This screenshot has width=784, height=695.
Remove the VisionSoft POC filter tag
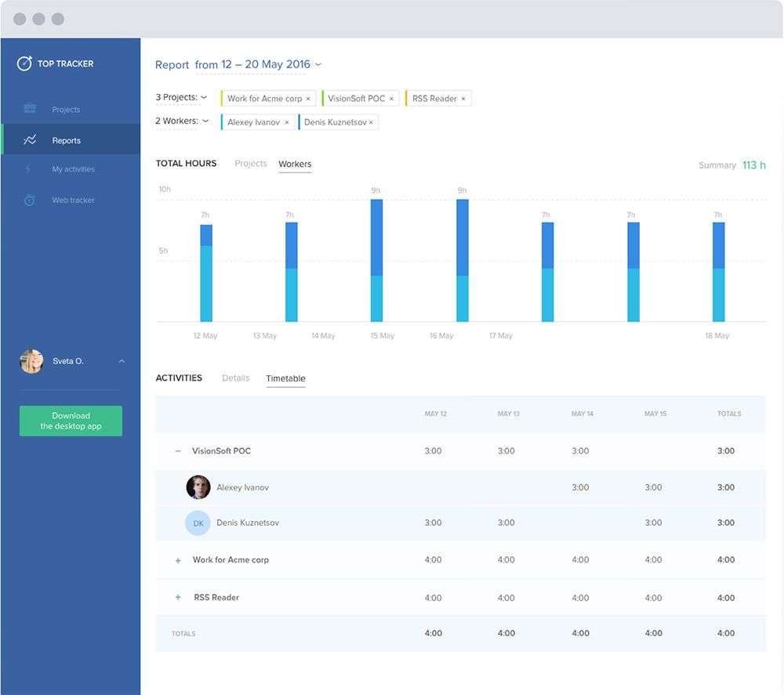coord(391,99)
